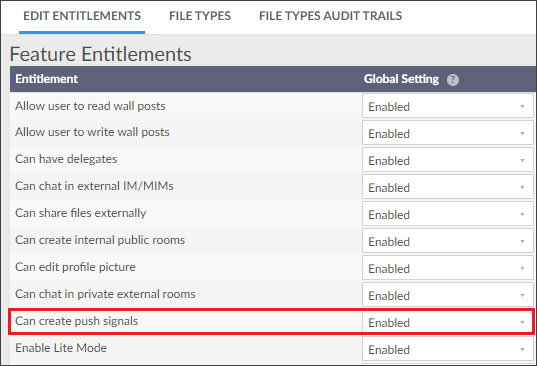Open Can chat in private external rooms dropdown
This screenshot has height=366, width=537.
(x=448, y=295)
